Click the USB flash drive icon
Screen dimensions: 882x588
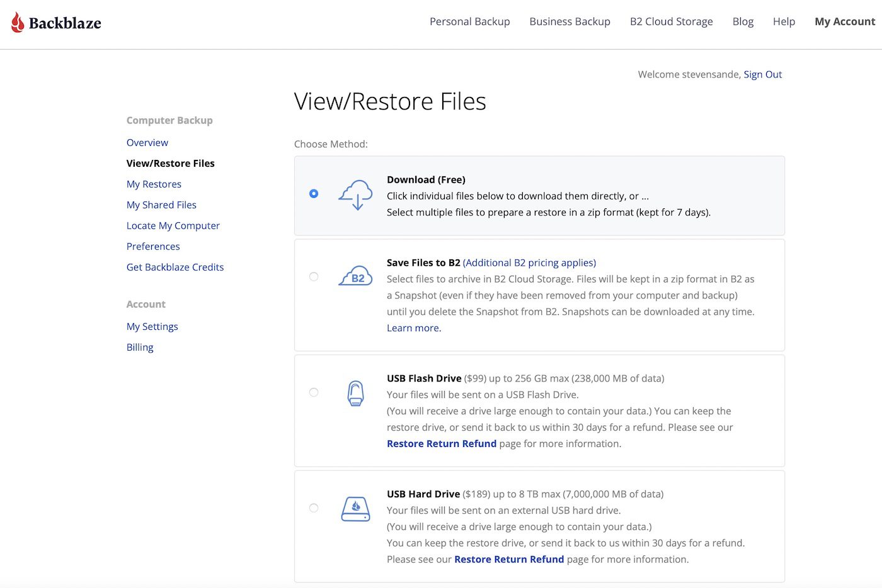(355, 393)
